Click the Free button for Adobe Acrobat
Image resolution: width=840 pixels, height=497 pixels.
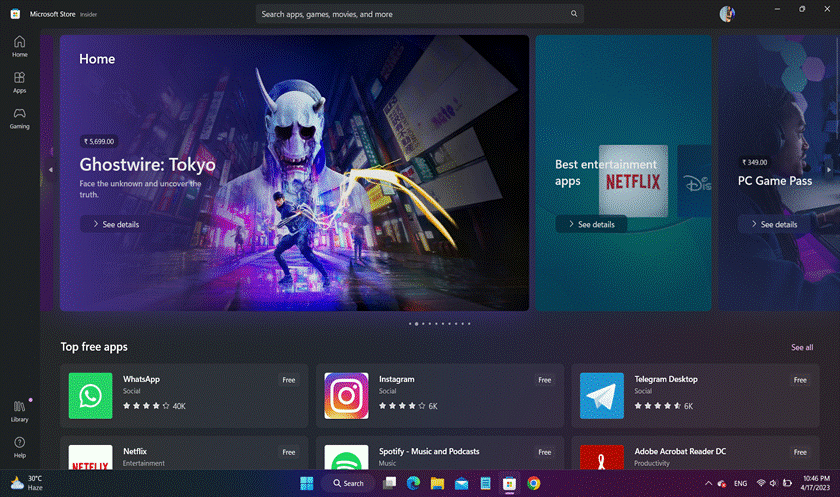pos(800,452)
